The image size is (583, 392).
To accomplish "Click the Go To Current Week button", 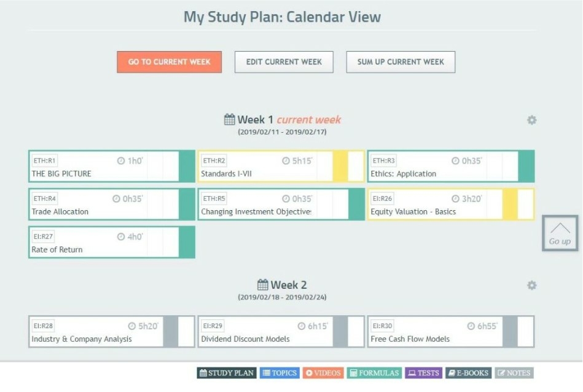I will pyautogui.click(x=169, y=61).
